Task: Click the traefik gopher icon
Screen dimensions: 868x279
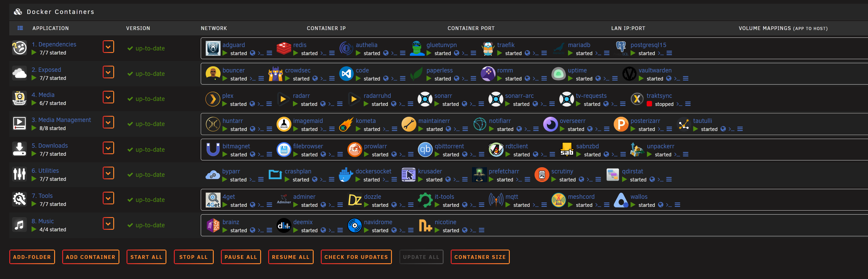Action: (488, 48)
